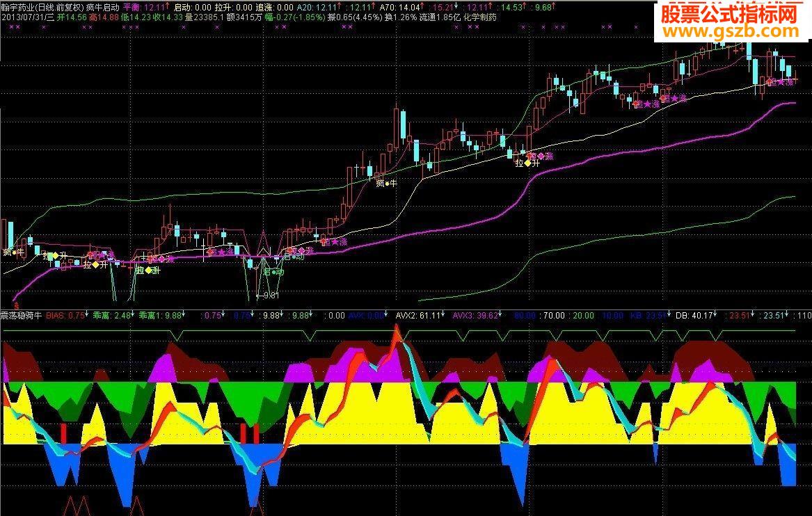Click the green 20.00 reference level value

(582, 315)
